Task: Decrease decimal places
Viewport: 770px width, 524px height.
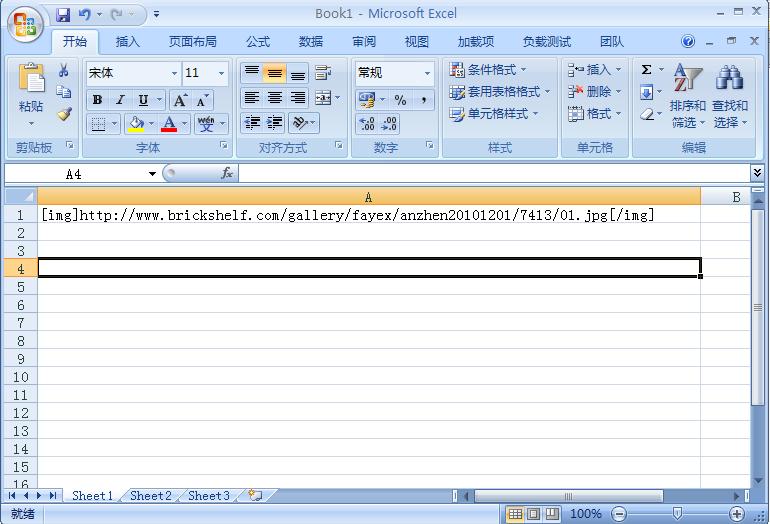Action: pos(389,124)
